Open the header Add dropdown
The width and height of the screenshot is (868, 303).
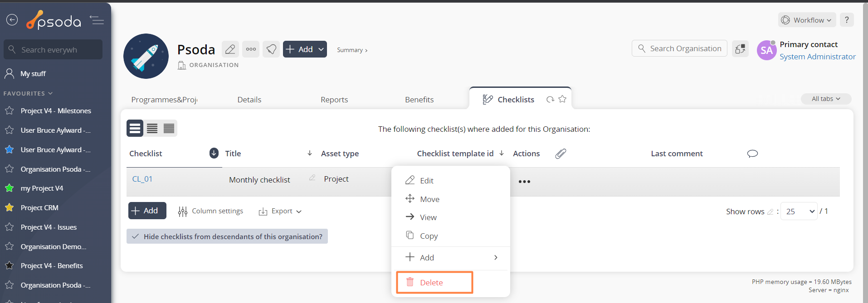tap(305, 49)
